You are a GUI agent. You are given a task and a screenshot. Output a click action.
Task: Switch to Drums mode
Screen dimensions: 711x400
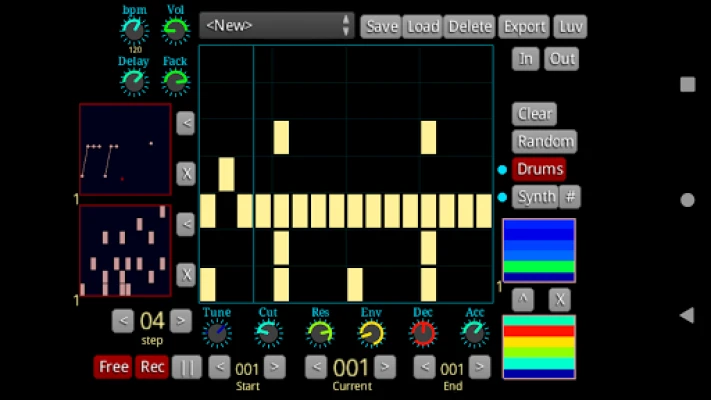click(539, 169)
